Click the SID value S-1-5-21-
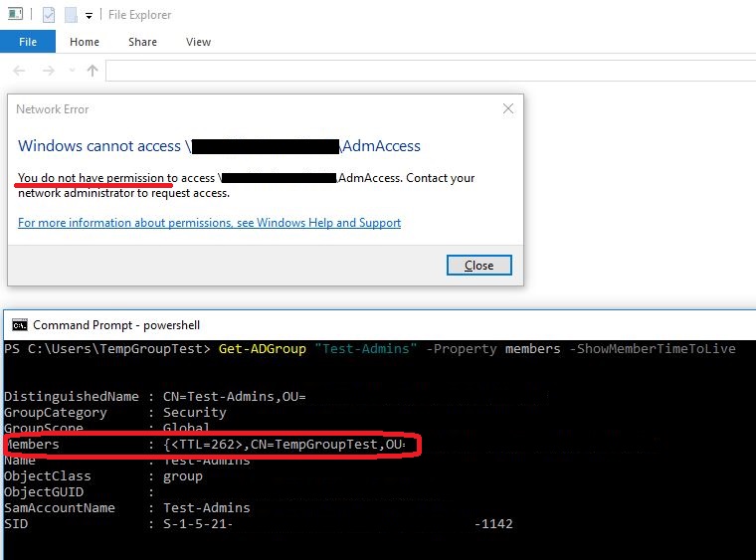Image resolution: width=756 pixels, height=560 pixels. coord(198,524)
